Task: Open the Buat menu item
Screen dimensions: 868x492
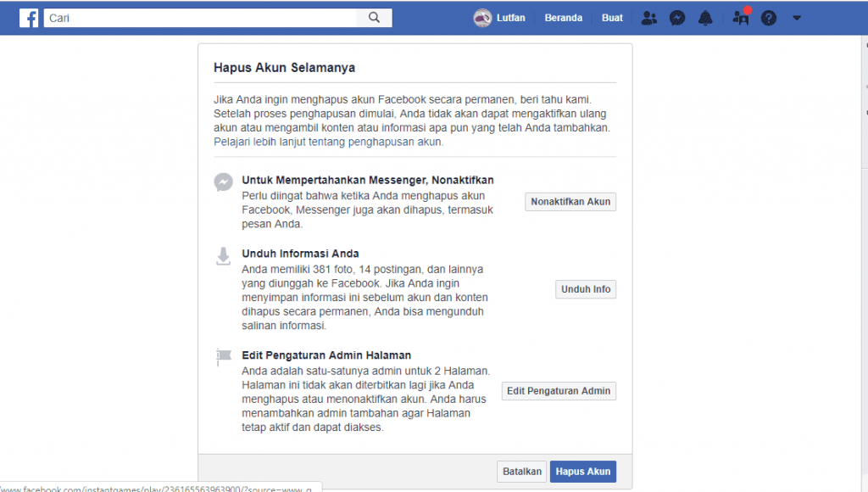Action: (612, 18)
